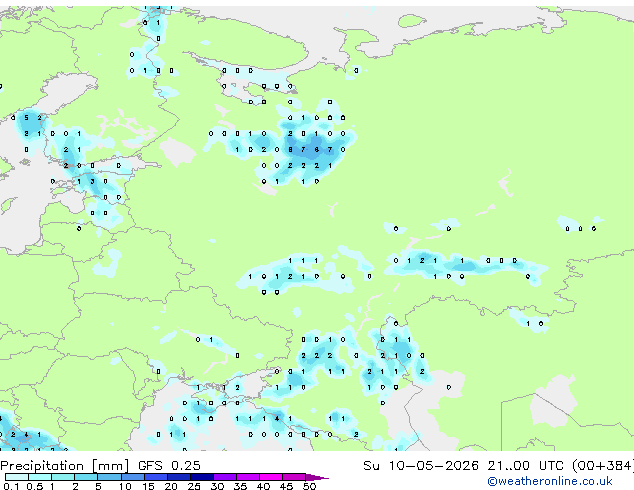Click the legend label '35'
This screenshot has height=490, width=634.
tap(240, 486)
